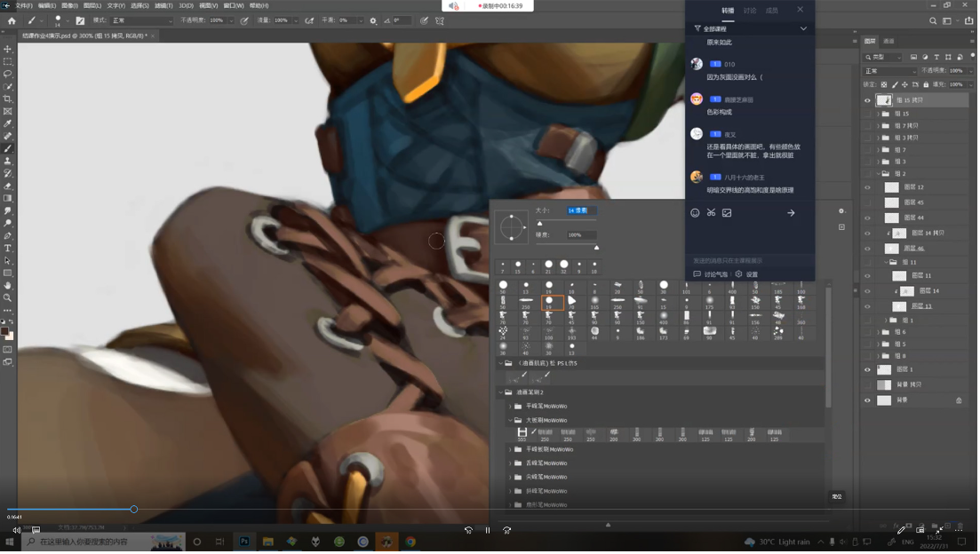Image resolution: width=980 pixels, height=554 pixels.
Task: Toggle visibility of 图层 46
Action: tap(867, 249)
